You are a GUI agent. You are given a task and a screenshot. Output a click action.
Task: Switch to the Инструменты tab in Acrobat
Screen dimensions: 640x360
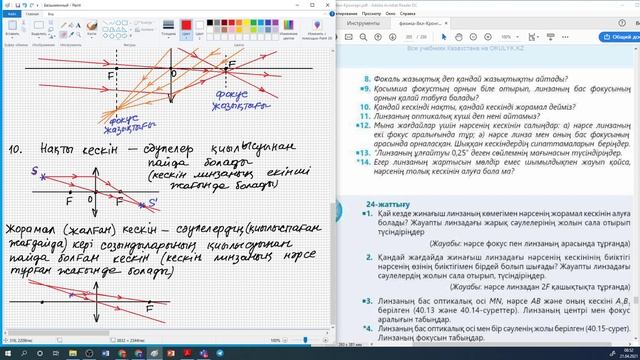coord(363,23)
